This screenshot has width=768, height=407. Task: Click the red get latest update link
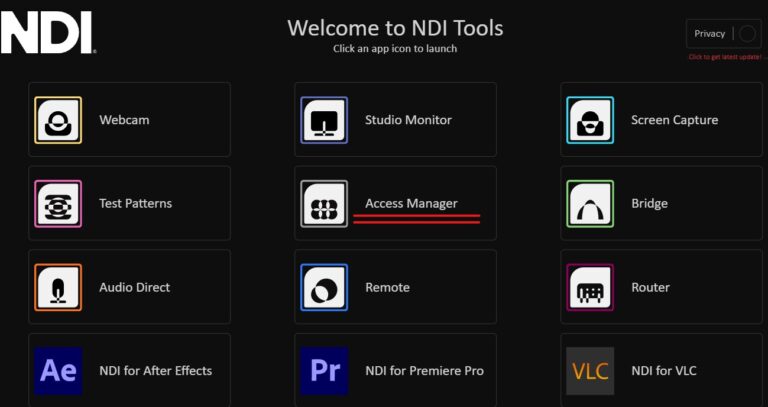724,57
